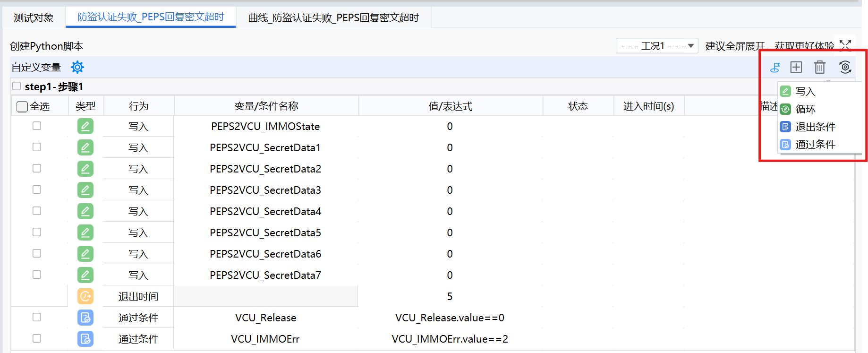
Task: Click expression VCU_IMMOErr.value==2
Action: pos(450,339)
